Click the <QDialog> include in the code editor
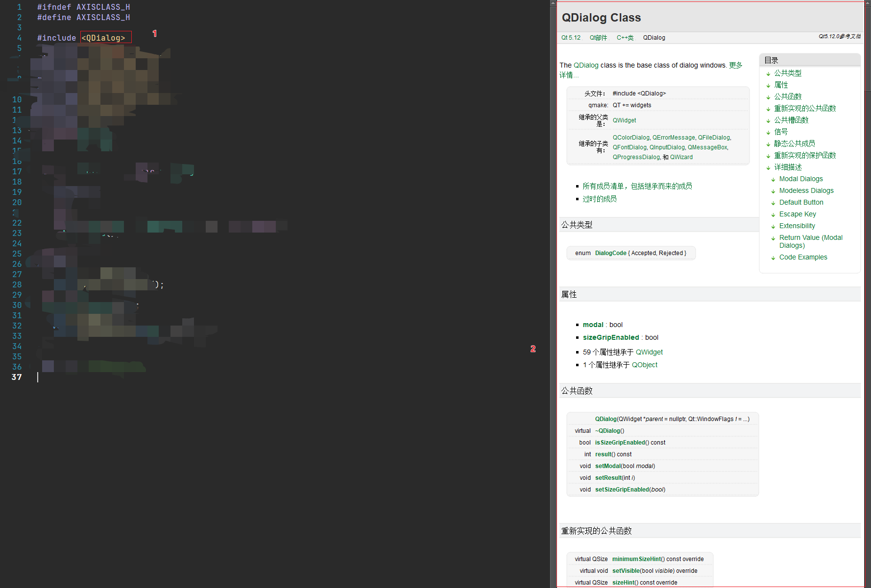Screen dimensions: 871x588 [x=103, y=38]
